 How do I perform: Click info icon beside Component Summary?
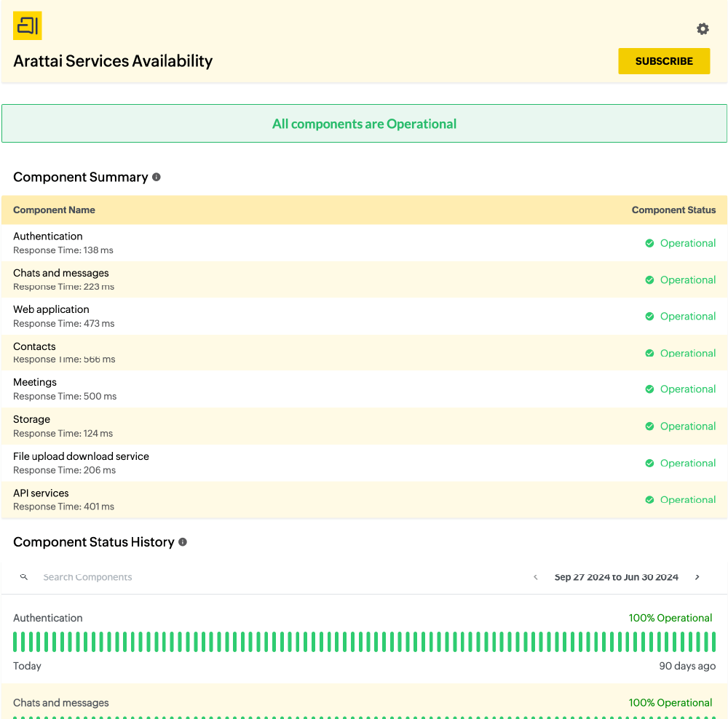(157, 177)
